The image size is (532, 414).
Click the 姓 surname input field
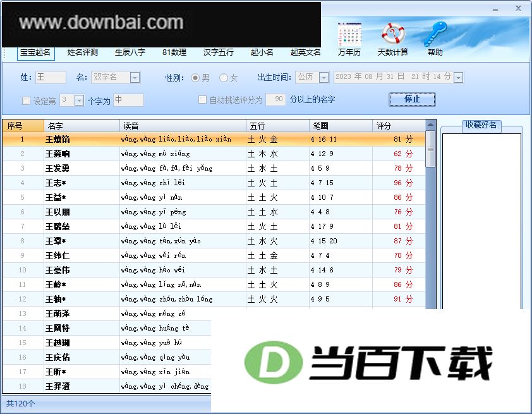tap(51, 77)
